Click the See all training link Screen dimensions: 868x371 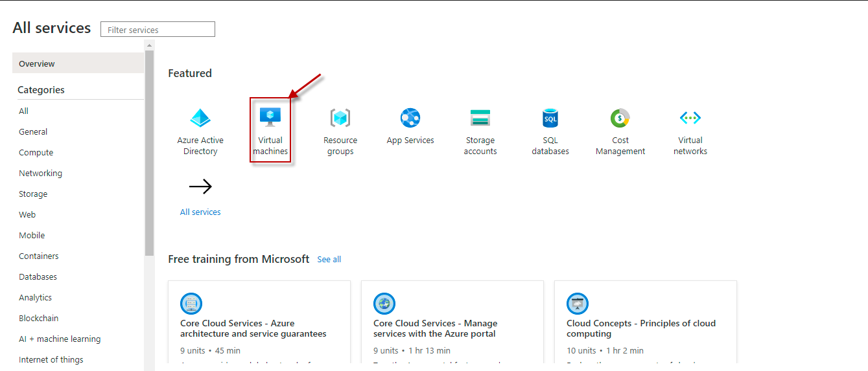click(329, 260)
